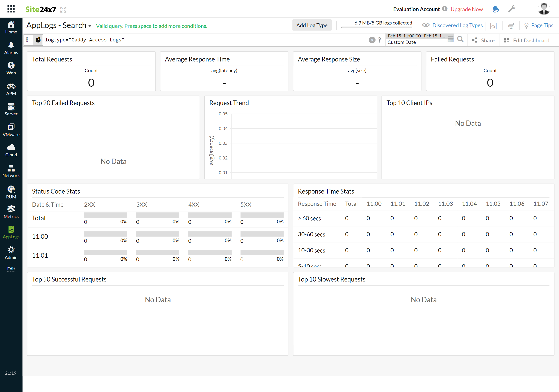Open the apps grid icon near Site24x7 logo
This screenshot has width=559, height=392.
pyautogui.click(x=11, y=9)
